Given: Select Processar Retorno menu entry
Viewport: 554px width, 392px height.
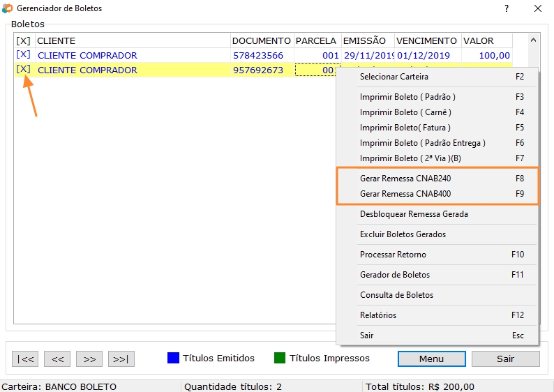Looking at the screenshot, I should pyautogui.click(x=393, y=255).
